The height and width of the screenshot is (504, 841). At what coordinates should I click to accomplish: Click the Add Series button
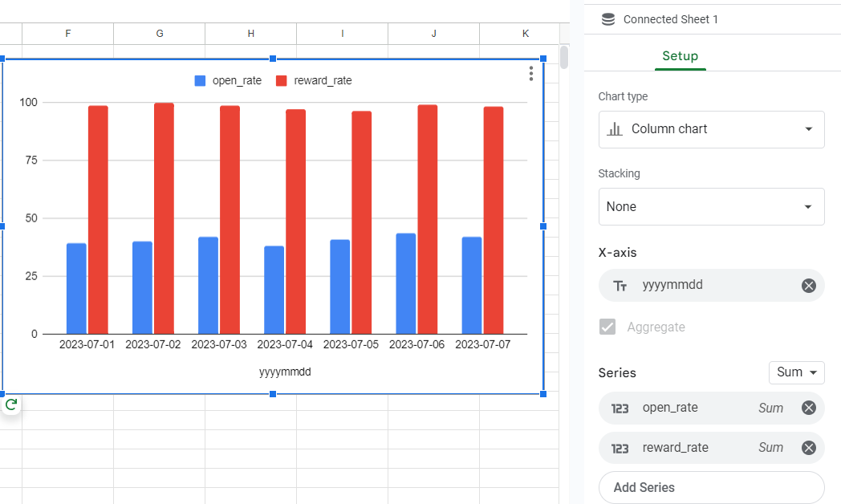click(711, 487)
